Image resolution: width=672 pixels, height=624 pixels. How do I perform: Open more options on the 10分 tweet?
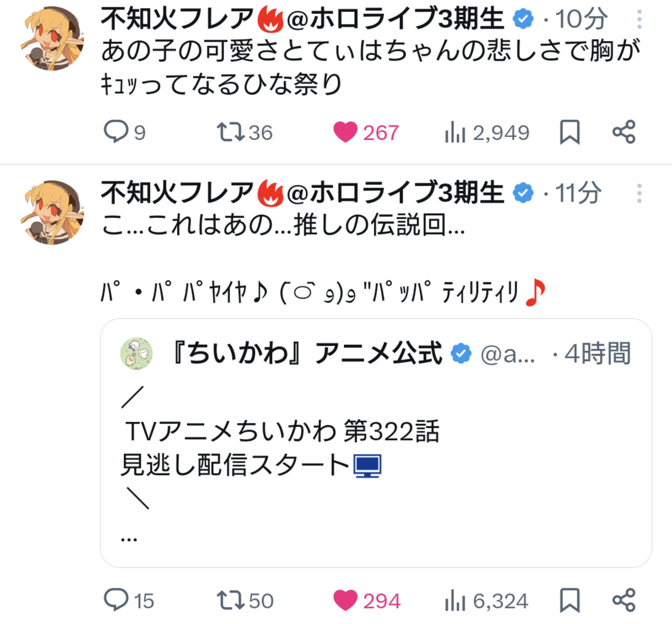639,19
